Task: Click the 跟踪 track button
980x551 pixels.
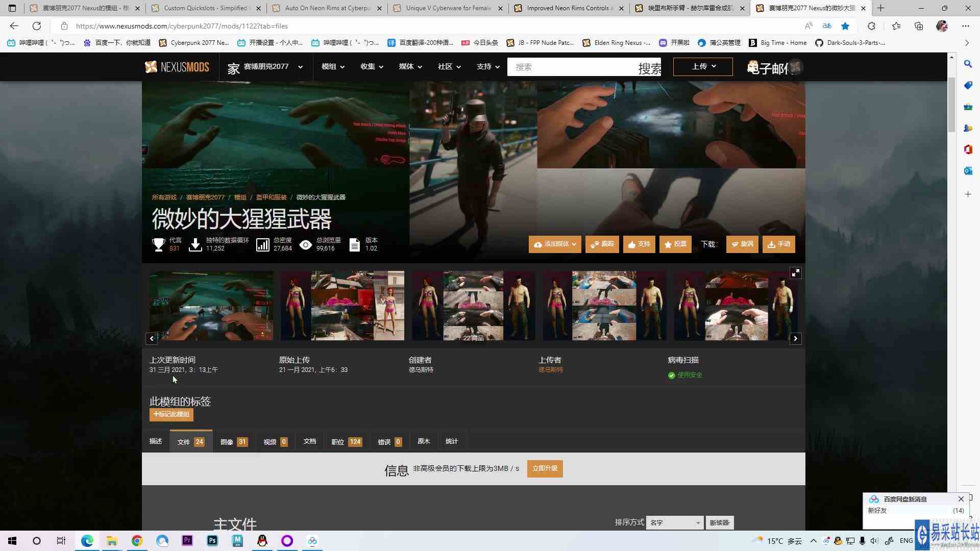Action: (602, 244)
